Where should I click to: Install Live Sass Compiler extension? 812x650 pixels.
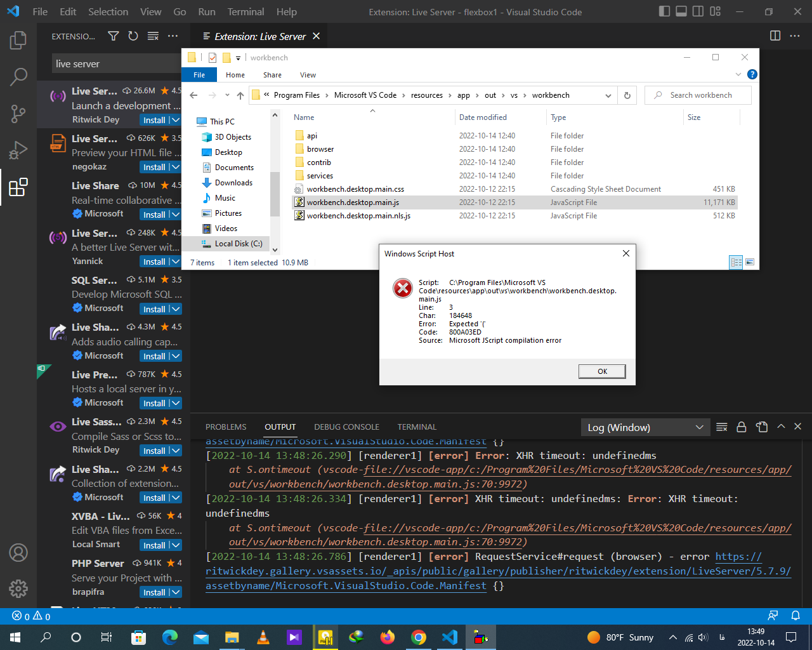pyautogui.click(x=154, y=451)
